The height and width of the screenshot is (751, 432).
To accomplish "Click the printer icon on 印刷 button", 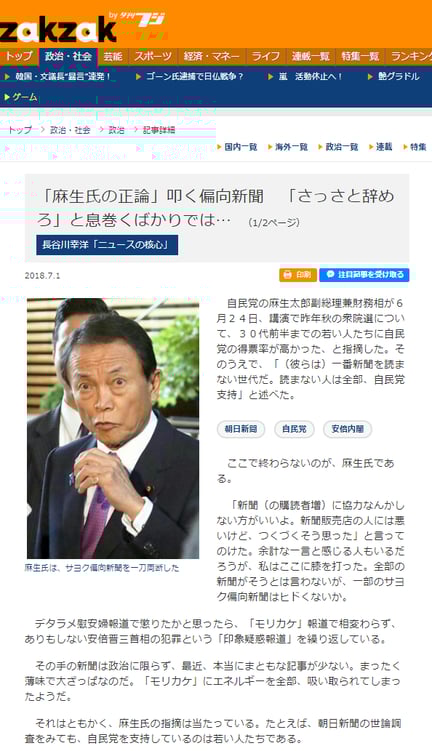I will coord(287,274).
